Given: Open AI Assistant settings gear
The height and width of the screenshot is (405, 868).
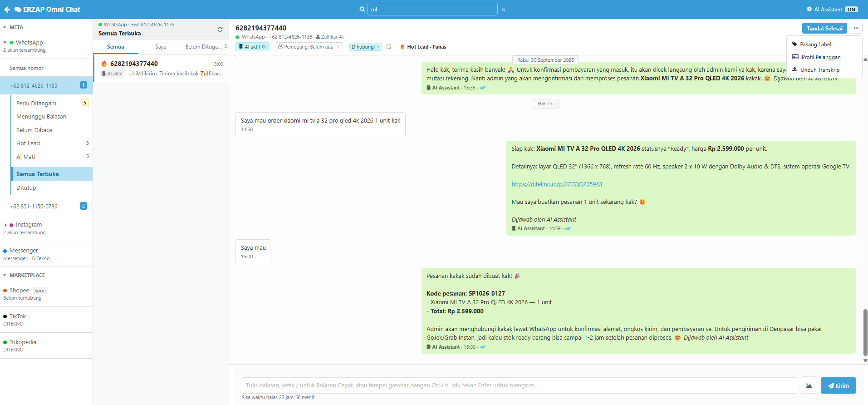Looking at the screenshot, I should pos(809,9).
